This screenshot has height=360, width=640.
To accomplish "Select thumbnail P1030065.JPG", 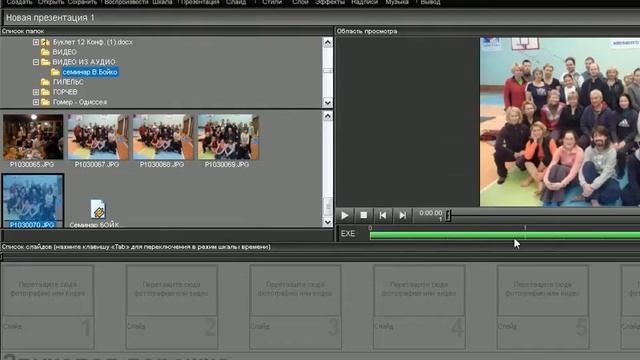I will point(33,137).
